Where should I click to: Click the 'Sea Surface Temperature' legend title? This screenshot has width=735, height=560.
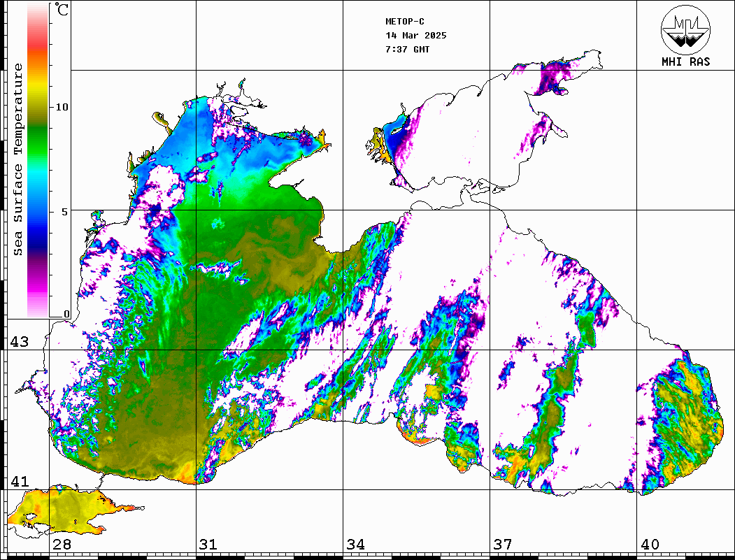coord(17,159)
